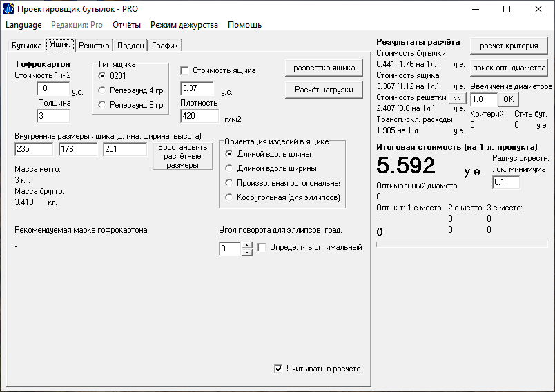The image size is (555, 392).
Task: Toggle Учитывать в расчёте checkbox
Action: 279,369
